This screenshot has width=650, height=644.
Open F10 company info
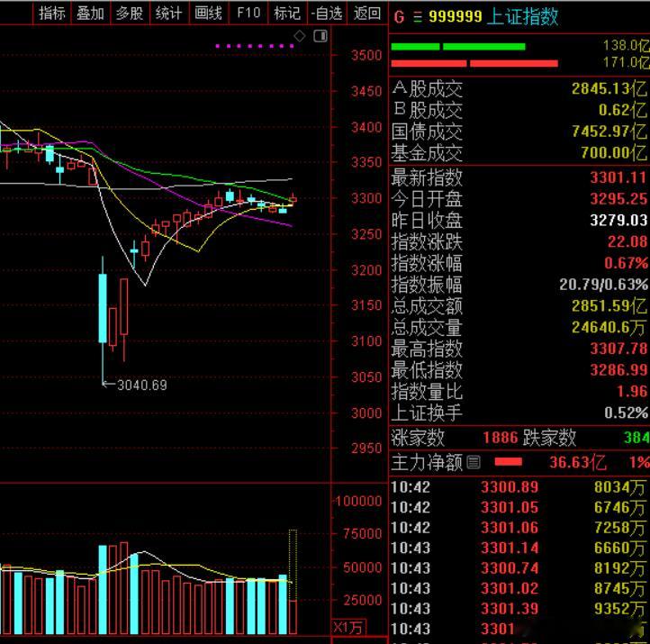click(248, 14)
